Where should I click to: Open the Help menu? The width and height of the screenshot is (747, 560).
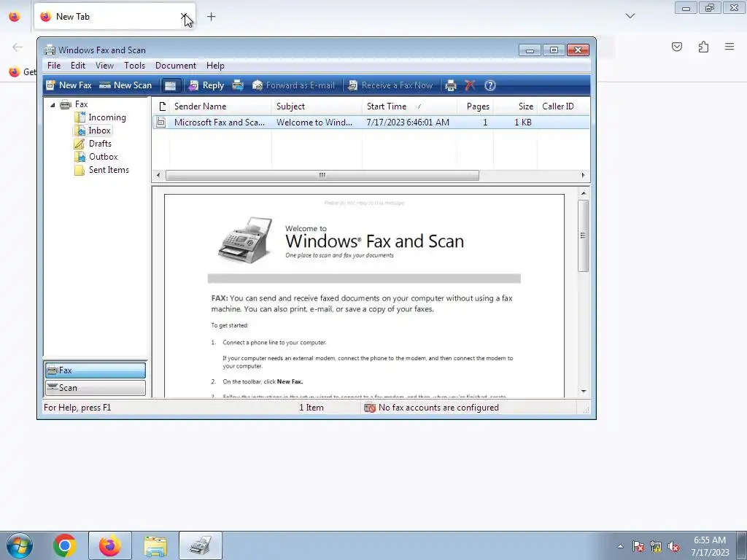coord(215,65)
